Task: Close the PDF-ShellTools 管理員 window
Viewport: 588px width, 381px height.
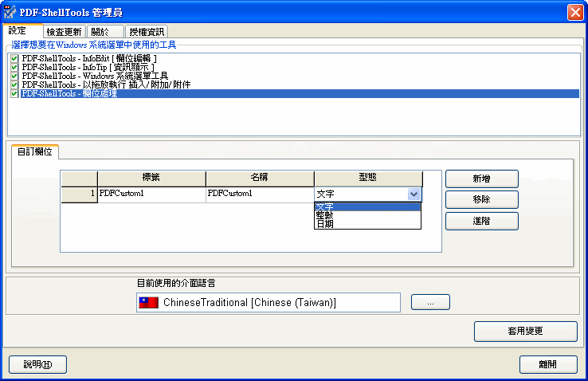Action: click(x=575, y=13)
